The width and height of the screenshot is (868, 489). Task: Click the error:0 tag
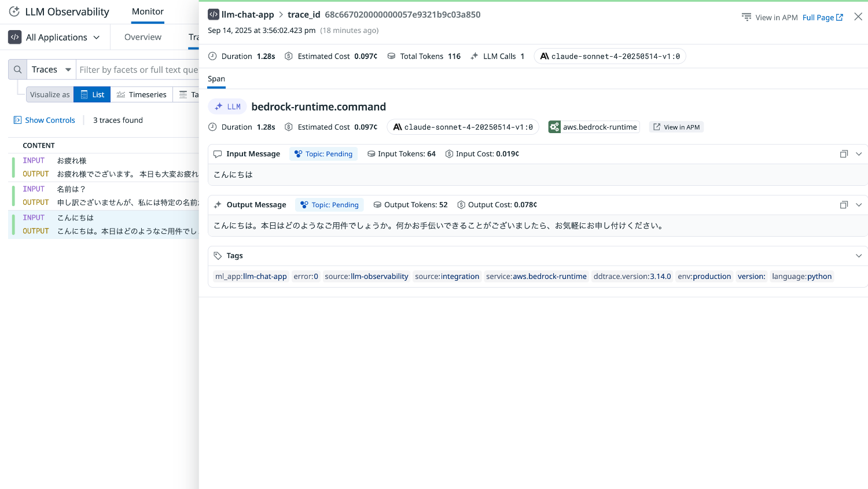[x=306, y=277]
